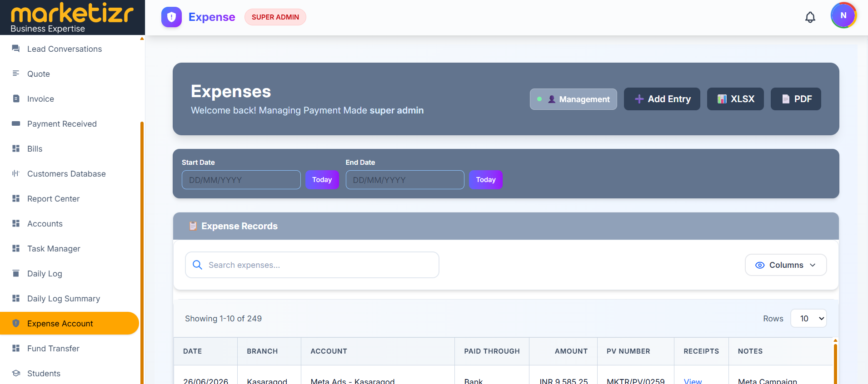Viewport: 868px width, 384px height.
Task: Open Report Center
Action: point(53,199)
